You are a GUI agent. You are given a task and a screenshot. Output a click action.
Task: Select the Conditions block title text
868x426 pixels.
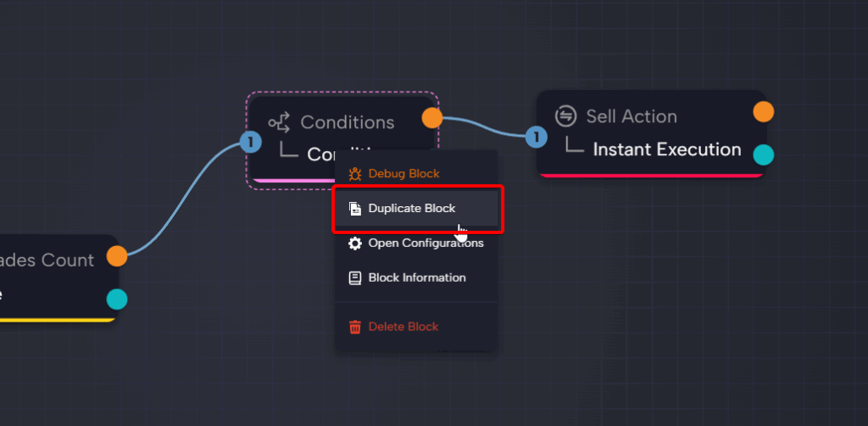347,122
